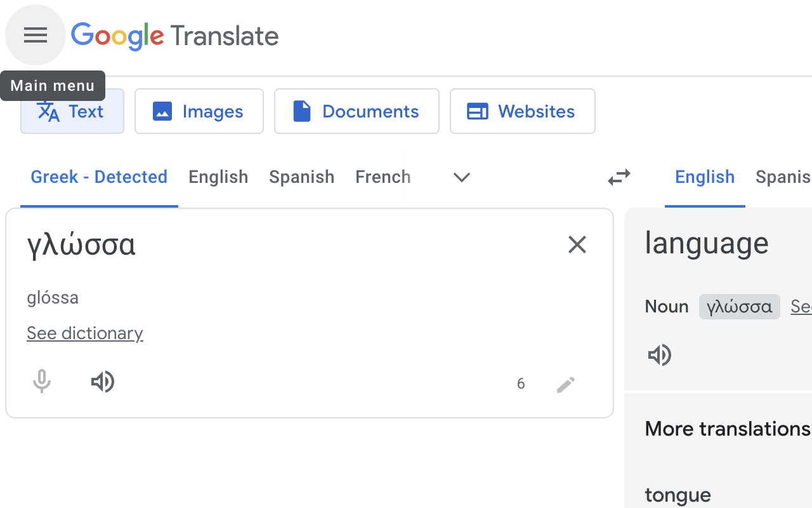The image size is (812, 508).
Task: Choose English as source language
Action: coord(218,177)
